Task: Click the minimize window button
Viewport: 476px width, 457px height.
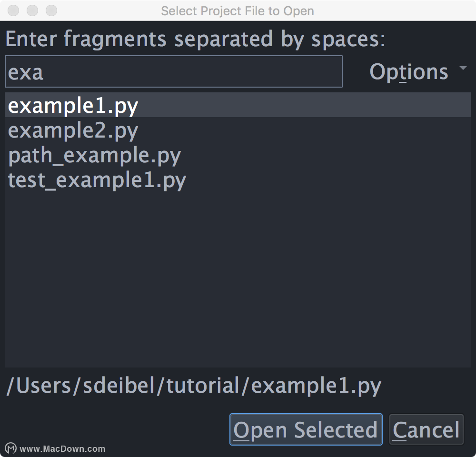Action: pos(32,10)
